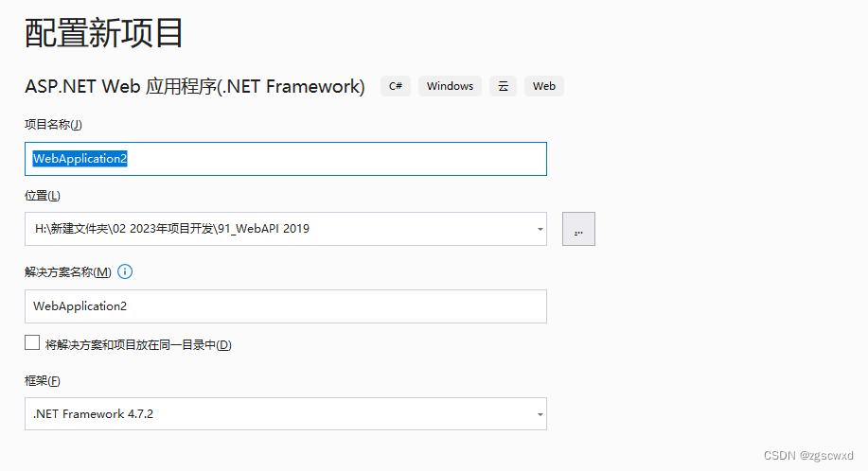The width and height of the screenshot is (868, 471).
Task: Click the info icon beside 解决方案名称
Action: pyautogui.click(x=125, y=271)
